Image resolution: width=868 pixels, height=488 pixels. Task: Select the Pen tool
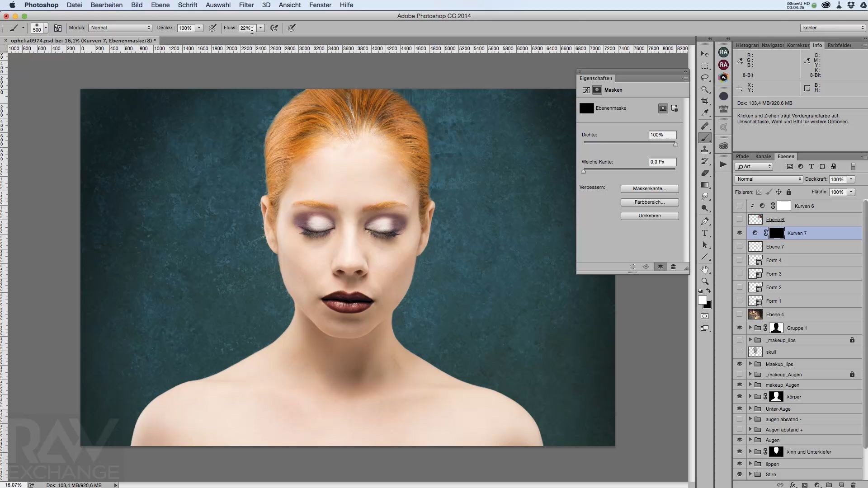coord(705,221)
